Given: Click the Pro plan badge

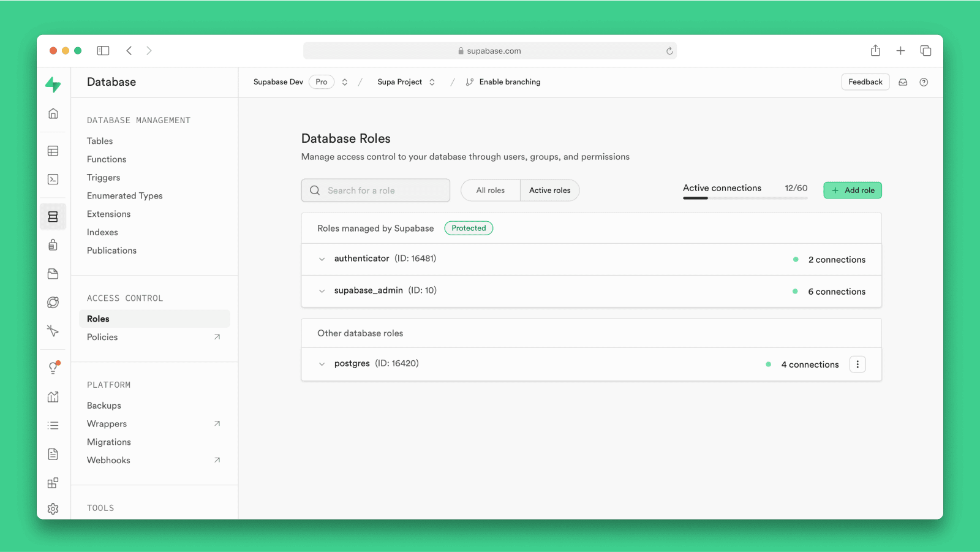Looking at the screenshot, I should [322, 82].
